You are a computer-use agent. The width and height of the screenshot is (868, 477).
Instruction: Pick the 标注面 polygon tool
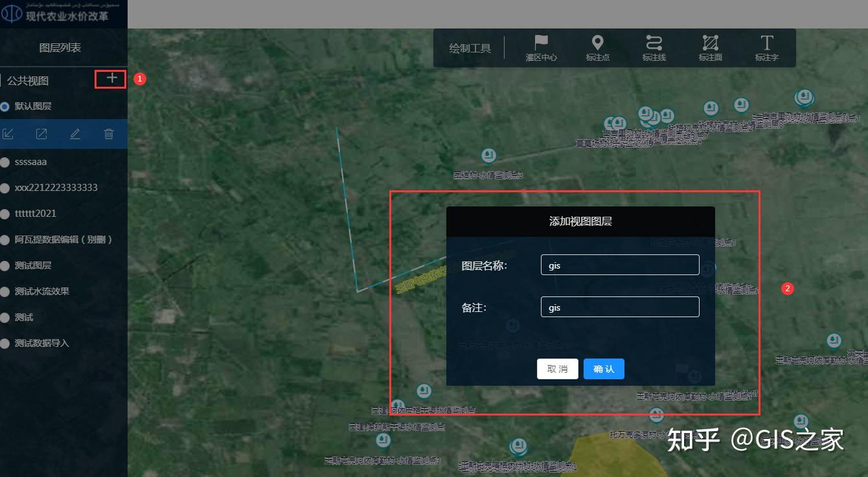click(x=711, y=49)
